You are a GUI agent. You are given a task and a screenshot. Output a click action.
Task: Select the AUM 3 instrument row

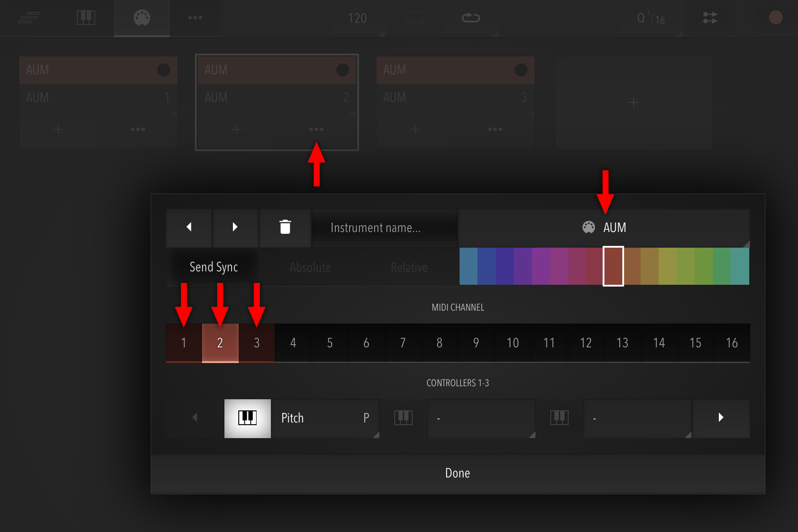click(x=456, y=97)
